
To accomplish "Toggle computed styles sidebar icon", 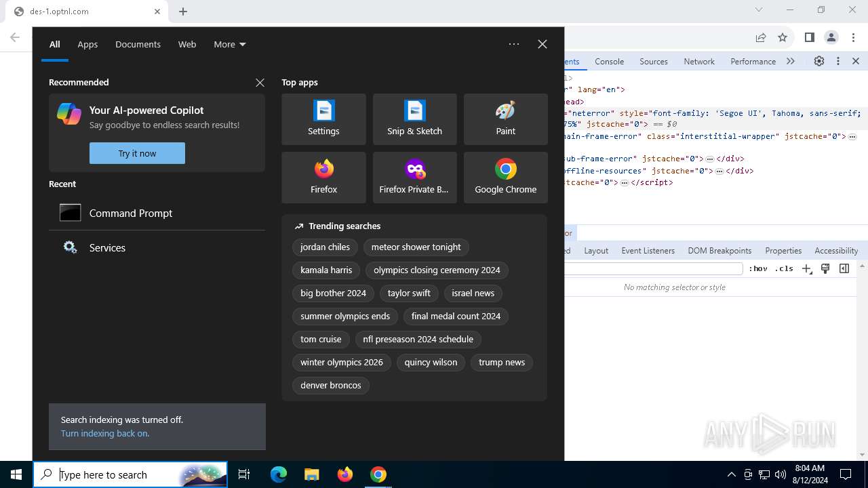I will 844,268.
